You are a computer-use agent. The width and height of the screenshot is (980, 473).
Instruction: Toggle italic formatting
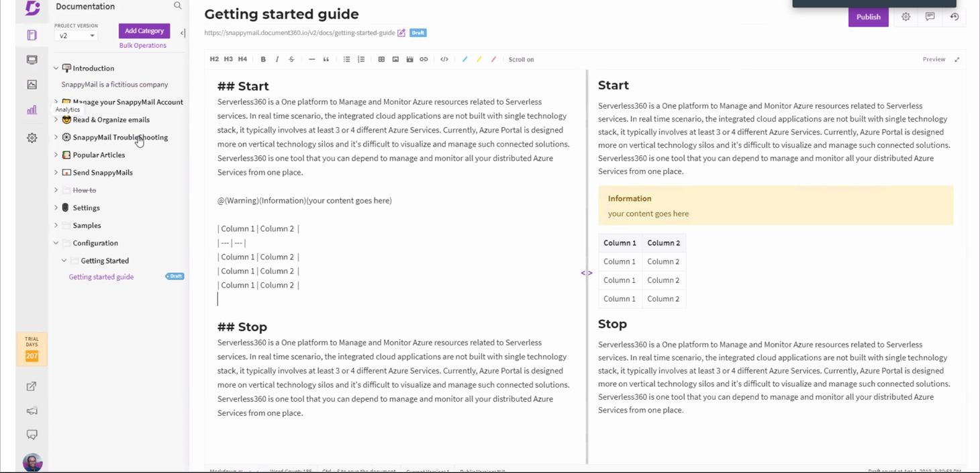point(277,59)
